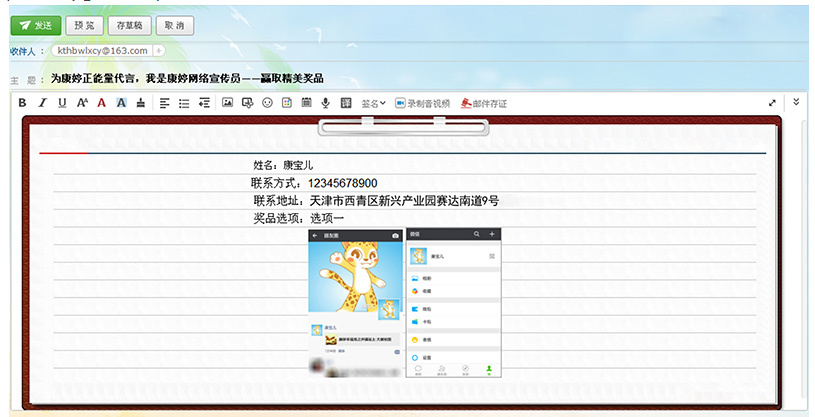Click the green 发送 send button
815x417 pixels.
(36, 25)
